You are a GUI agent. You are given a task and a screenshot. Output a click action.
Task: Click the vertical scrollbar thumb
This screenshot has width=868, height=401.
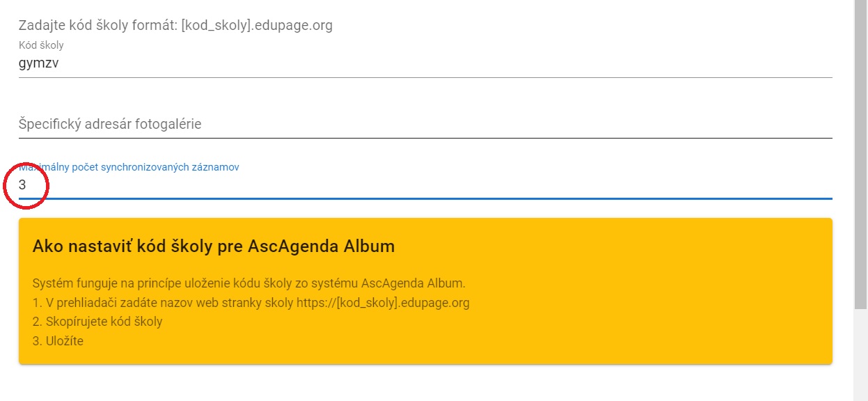tap(860, 153)
